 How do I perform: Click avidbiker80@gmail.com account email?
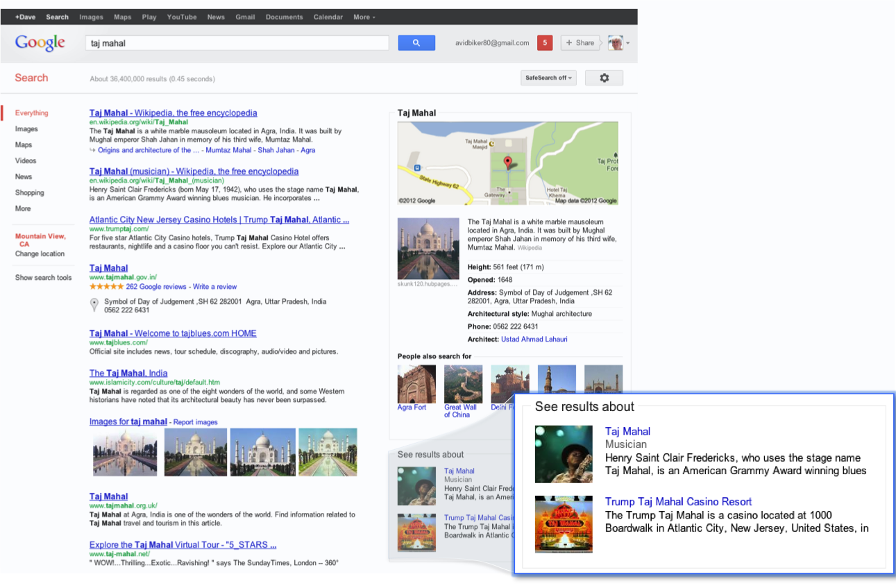pyautogui.click(x=493, y=43)
